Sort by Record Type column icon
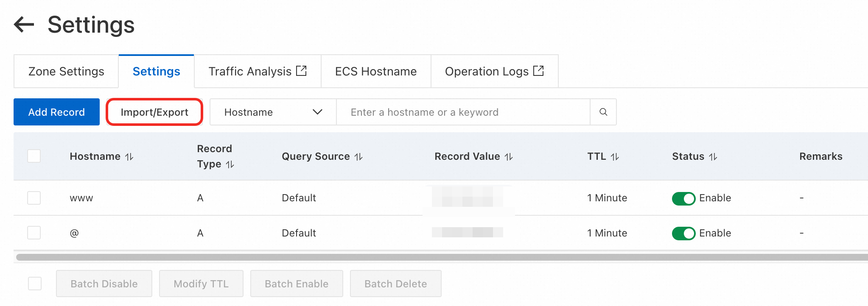This screenshot has width=868, height=306. pos(230,164)
